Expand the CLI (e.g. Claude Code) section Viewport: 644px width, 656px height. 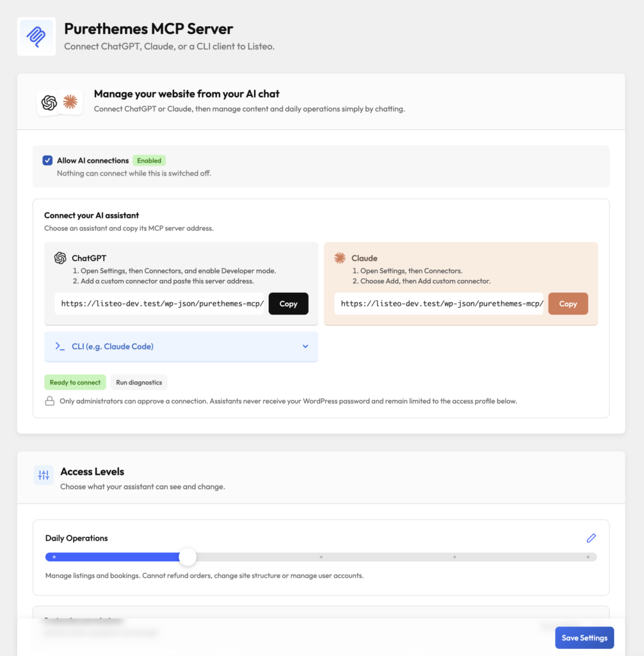point(181,347)
